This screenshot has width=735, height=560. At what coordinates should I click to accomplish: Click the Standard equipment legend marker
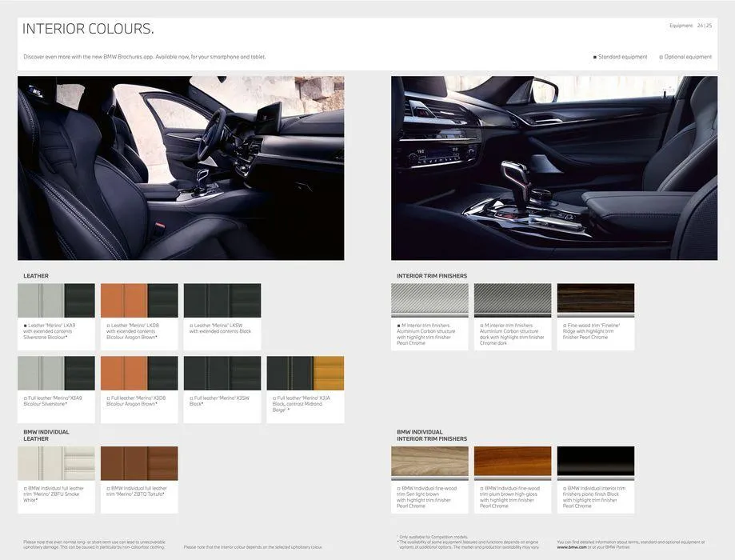pos(595,58)
